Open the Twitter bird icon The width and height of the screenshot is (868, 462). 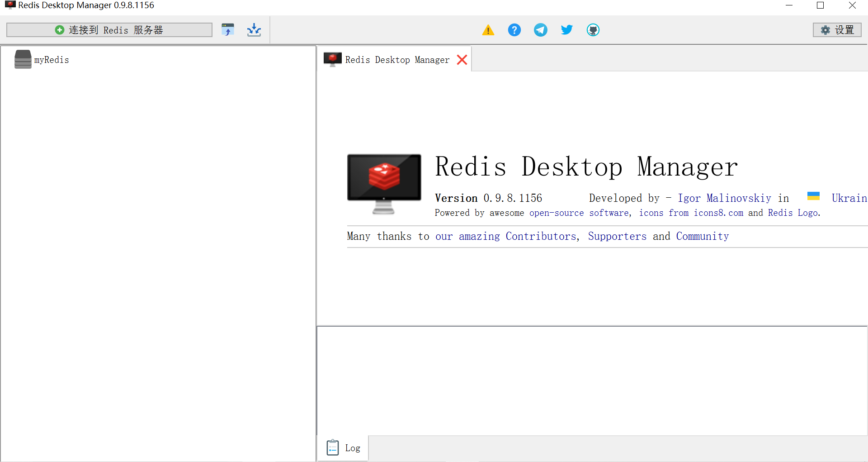coord(567,30)
